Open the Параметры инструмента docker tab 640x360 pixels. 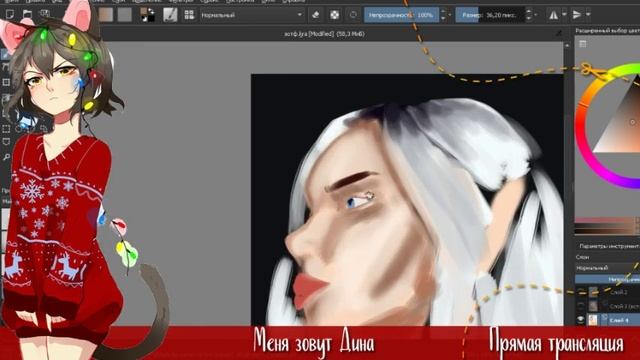tap(609, 246)
